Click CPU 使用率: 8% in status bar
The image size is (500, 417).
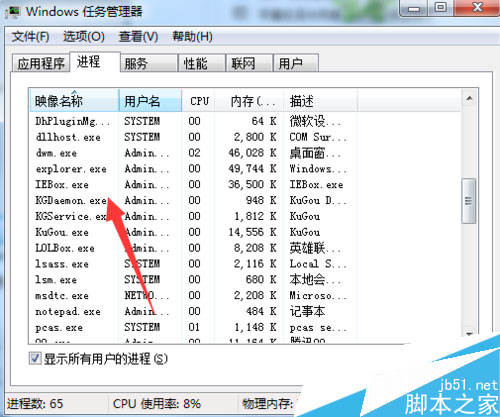[157, 404]
